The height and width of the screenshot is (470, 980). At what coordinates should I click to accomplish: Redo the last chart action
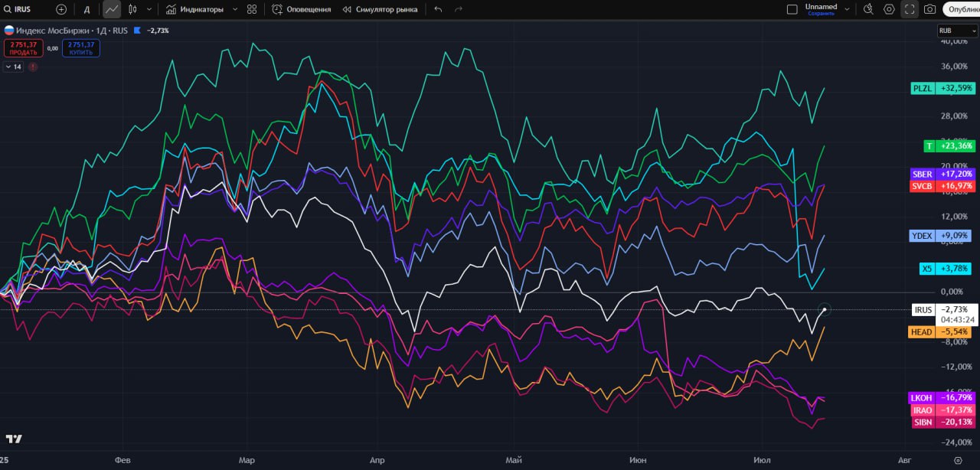[458, 9]
